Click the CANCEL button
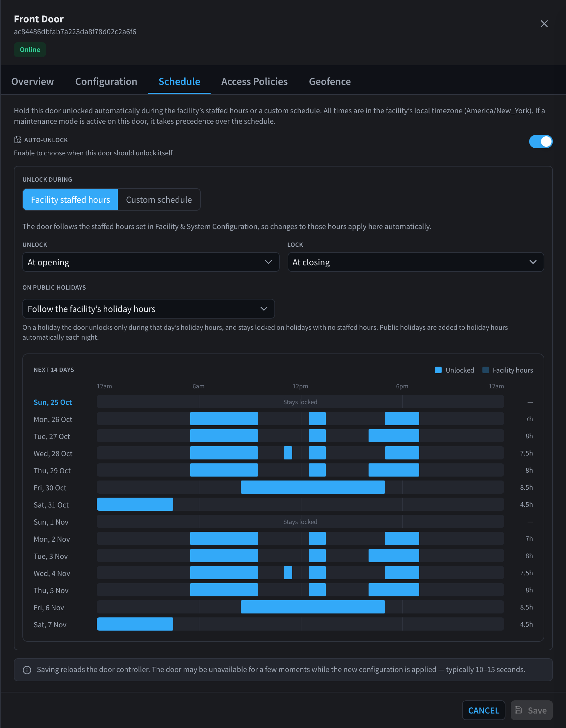 point(483,710)
